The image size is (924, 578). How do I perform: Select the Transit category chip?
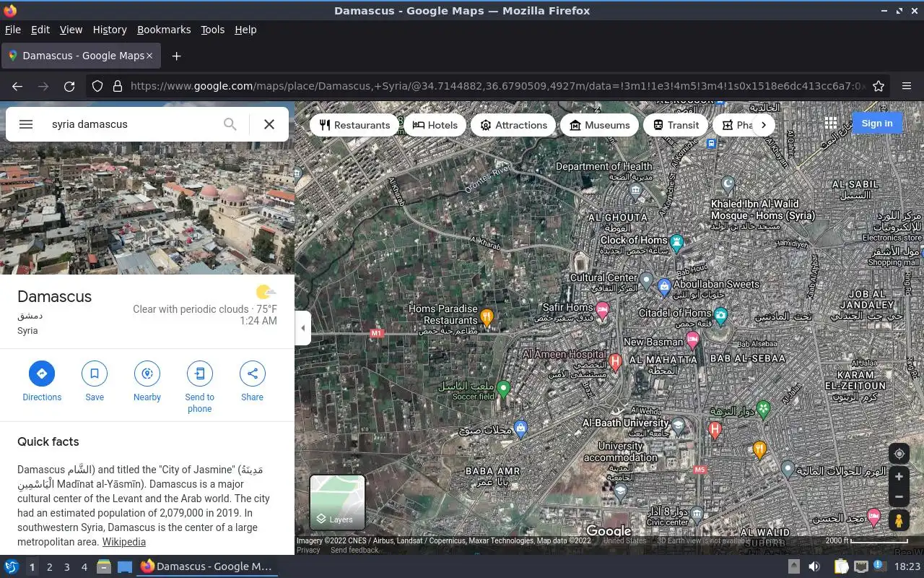pos(676,125)
